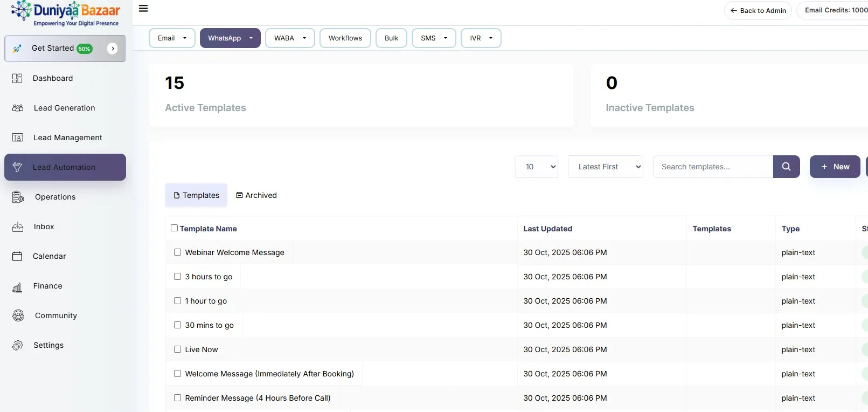
Task: Open the Inbox sidebar icon
Action: tap(18, 227)
